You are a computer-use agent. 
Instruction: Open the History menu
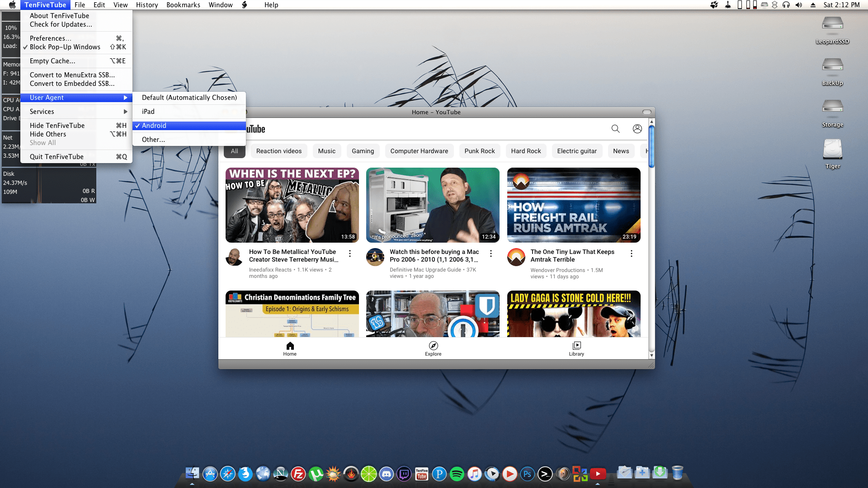(x=147, y=5)
